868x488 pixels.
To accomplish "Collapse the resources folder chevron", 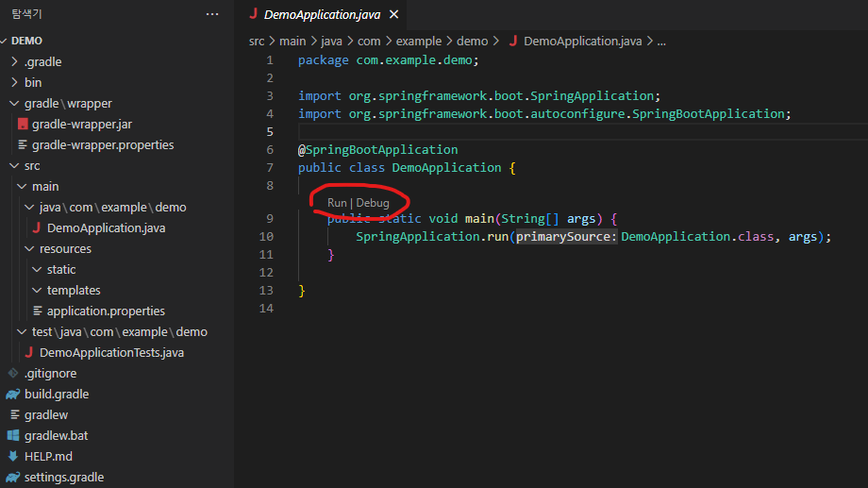I will point(29,248).
